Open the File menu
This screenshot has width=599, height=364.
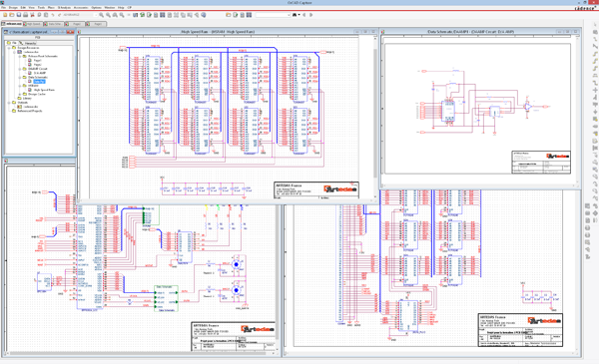tap(3, 8)
